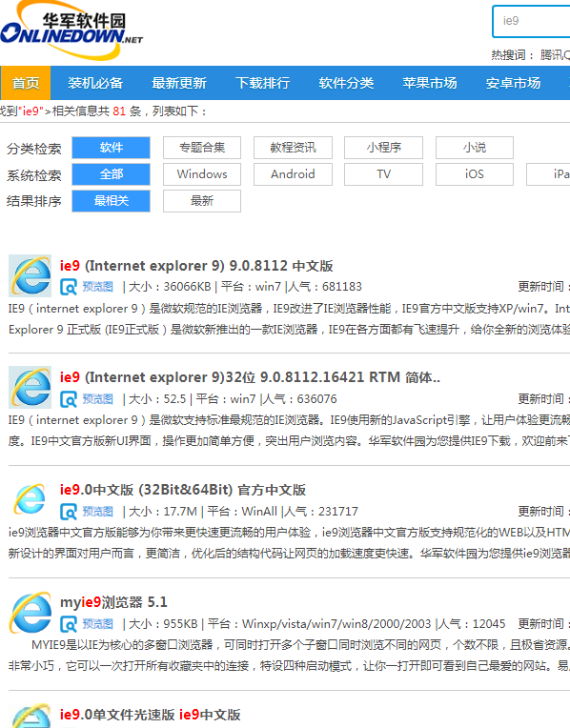Click the IE icon for ie9.0单文件光速版
Viewport: 570px width, 728px height.
click(31, 716)
